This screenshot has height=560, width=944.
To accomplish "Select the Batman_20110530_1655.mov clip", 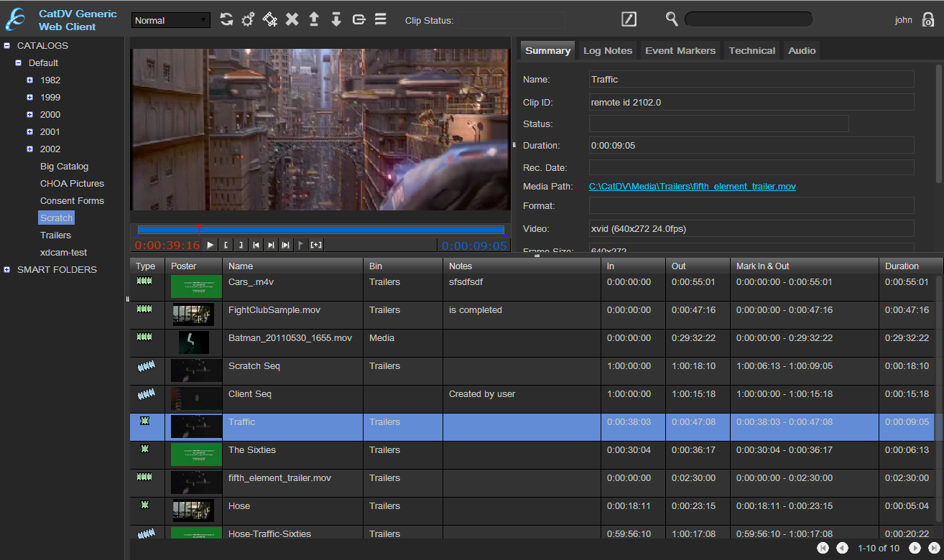I will (x=532, y=342).
